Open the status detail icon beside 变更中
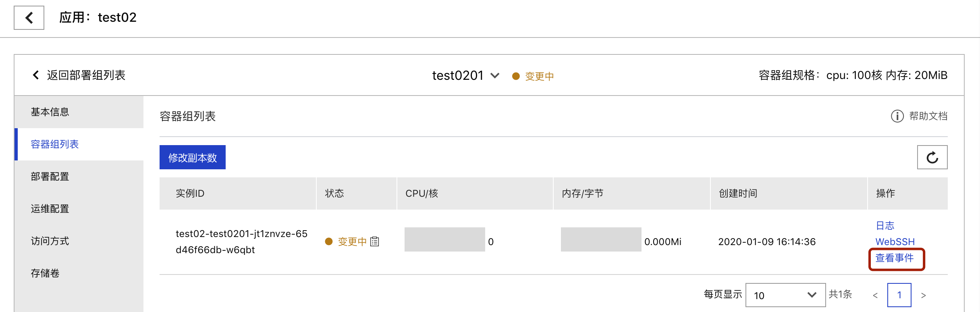 [375, 241]
